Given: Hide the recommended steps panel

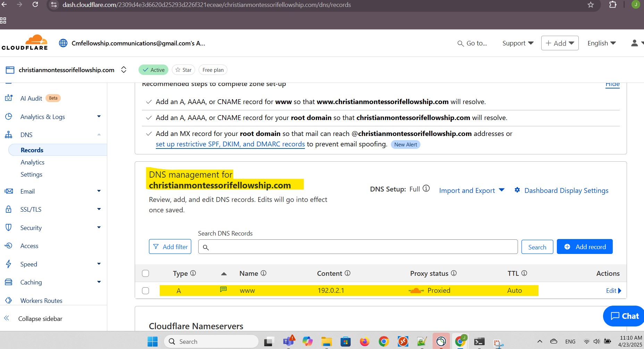Looking at the screenshot, I should 612,84.
